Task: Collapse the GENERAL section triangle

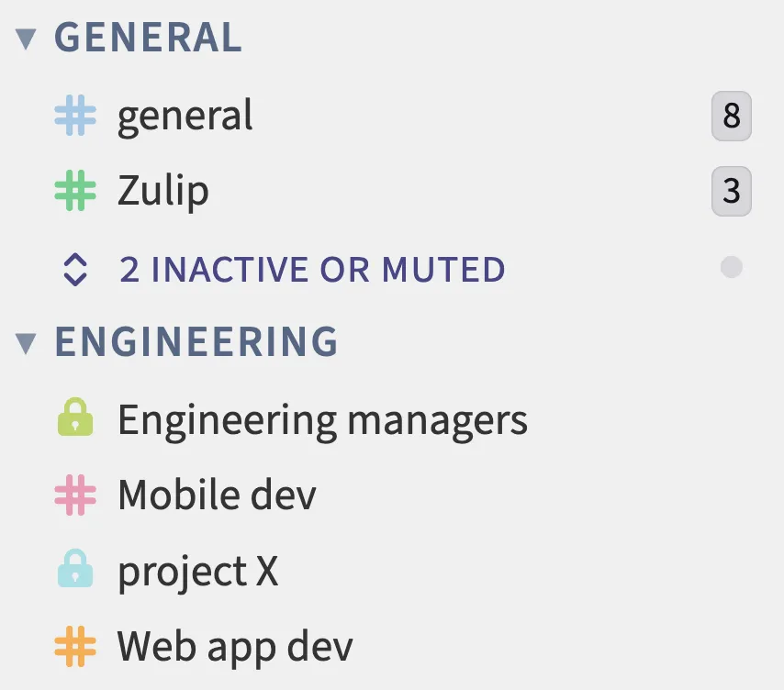Action: [26, 39]
